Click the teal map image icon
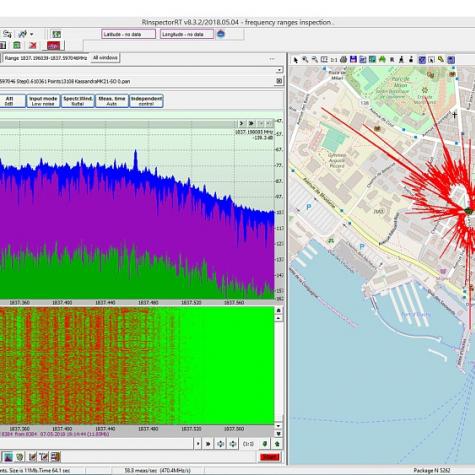Screen dimensions: 475x475 [x=372, y=60]
